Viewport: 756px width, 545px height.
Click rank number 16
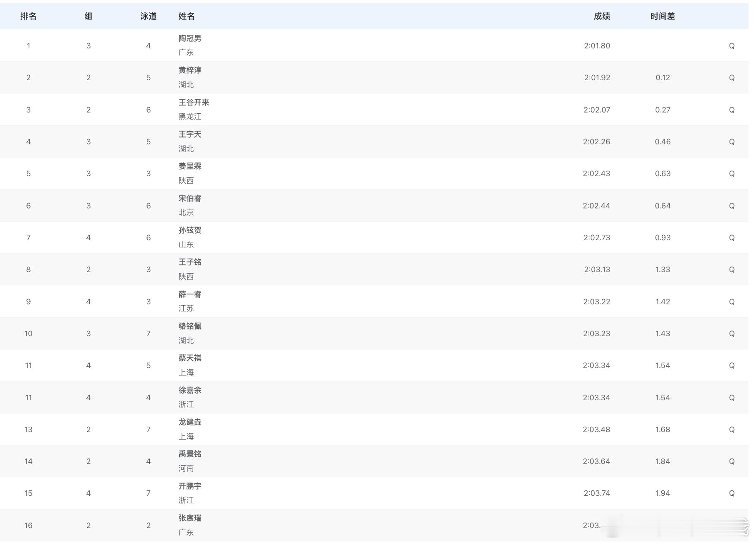[x=29, y=526]
